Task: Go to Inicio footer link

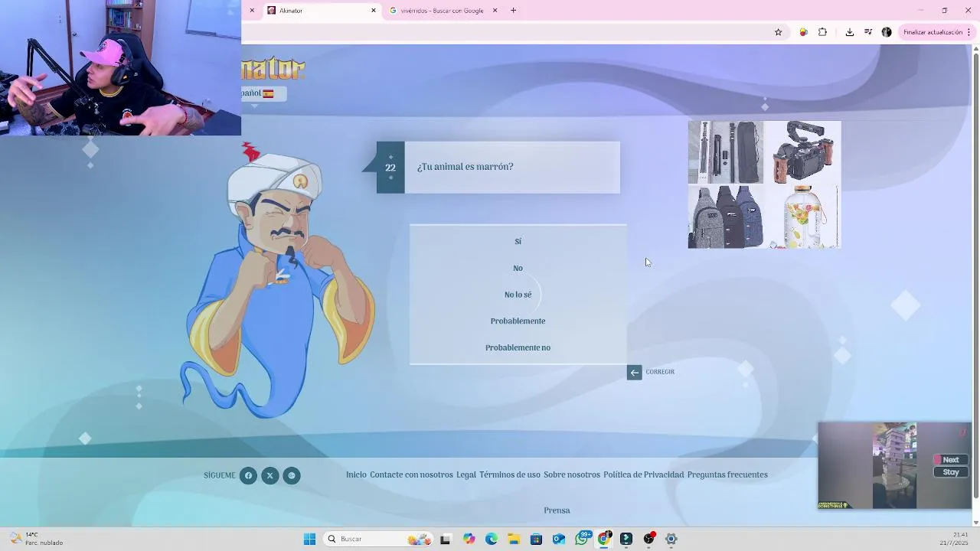Action: [x=356, y=474]
